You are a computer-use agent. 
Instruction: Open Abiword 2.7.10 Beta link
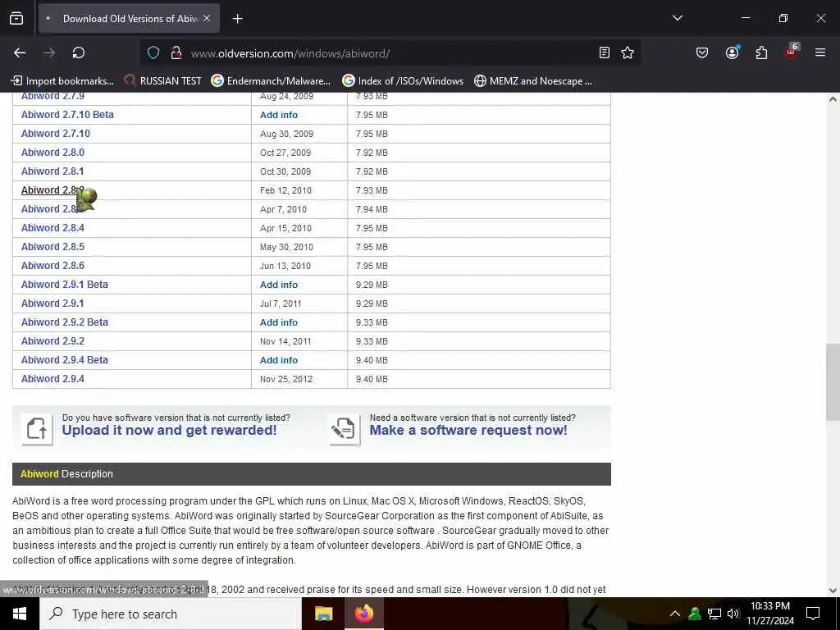point(67,115)
